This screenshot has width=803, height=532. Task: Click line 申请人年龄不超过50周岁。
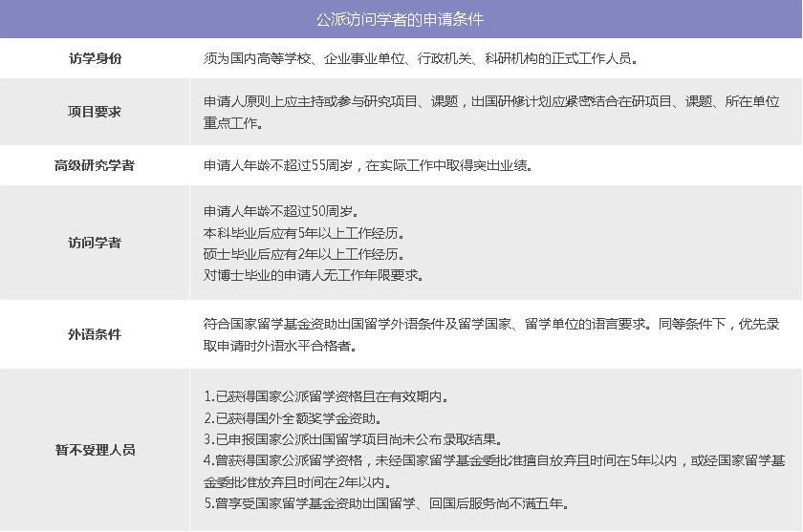coord(281,211)
